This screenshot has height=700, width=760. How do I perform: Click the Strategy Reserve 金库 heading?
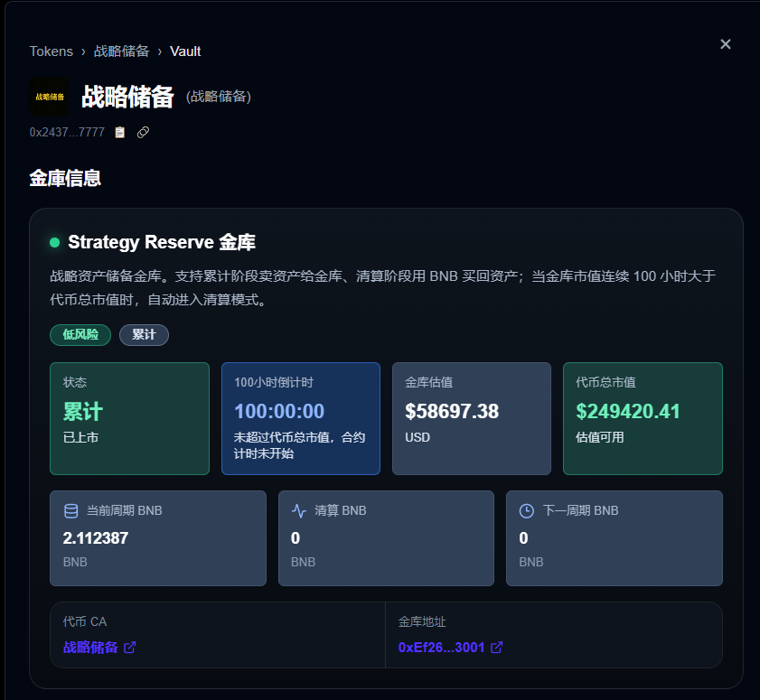(162, 242)
